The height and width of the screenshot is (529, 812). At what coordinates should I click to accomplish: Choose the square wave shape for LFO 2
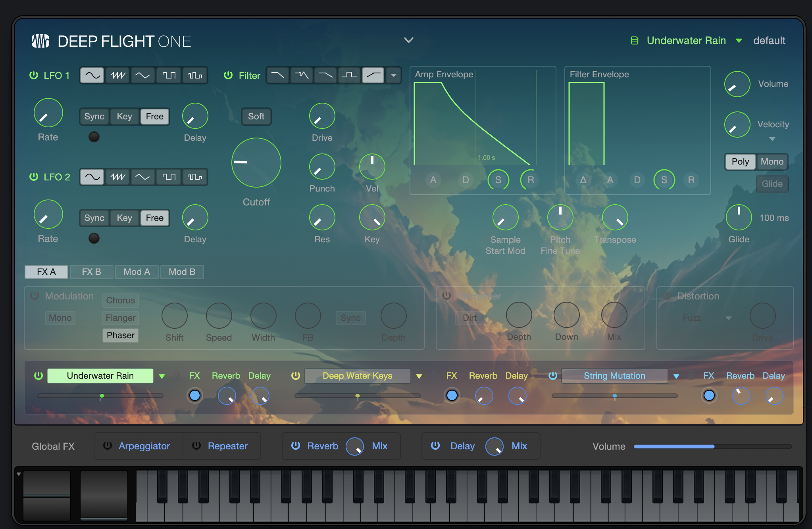pyautogui.click(x=169, y=177)
